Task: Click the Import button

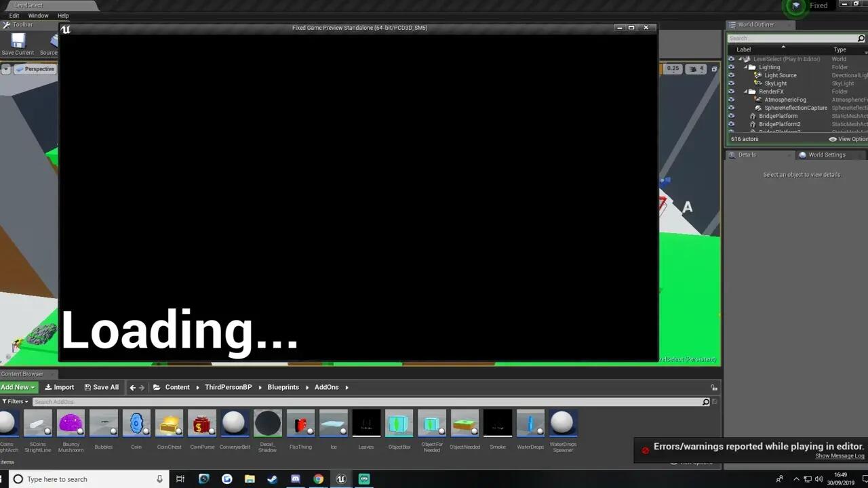Action: tap(60, 388)
